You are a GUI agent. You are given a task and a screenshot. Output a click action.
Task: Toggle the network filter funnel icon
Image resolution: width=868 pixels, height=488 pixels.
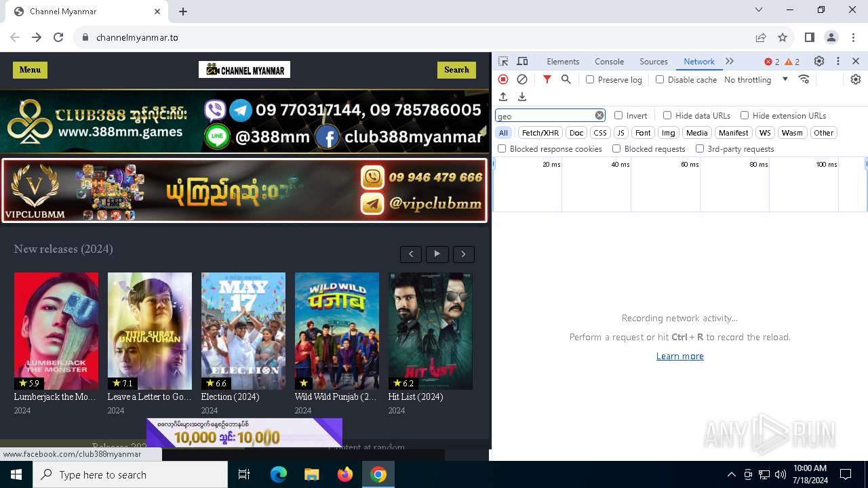[x=547, y=79]
